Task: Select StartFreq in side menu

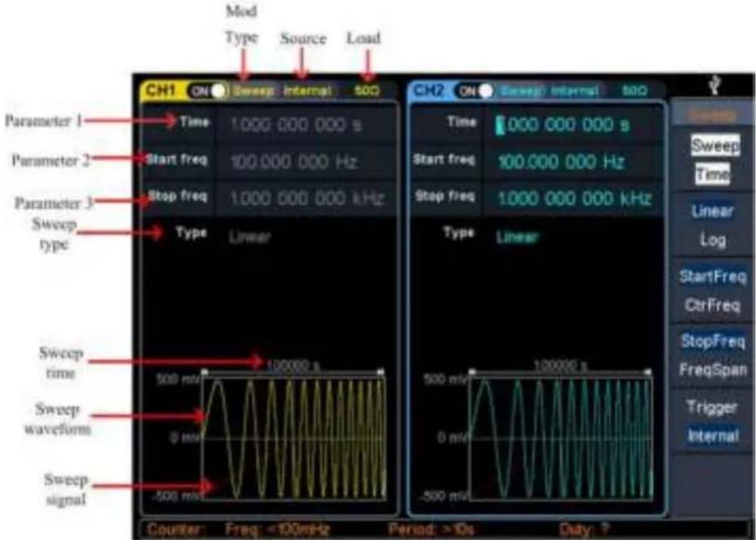Action: (x=713, y=276)
